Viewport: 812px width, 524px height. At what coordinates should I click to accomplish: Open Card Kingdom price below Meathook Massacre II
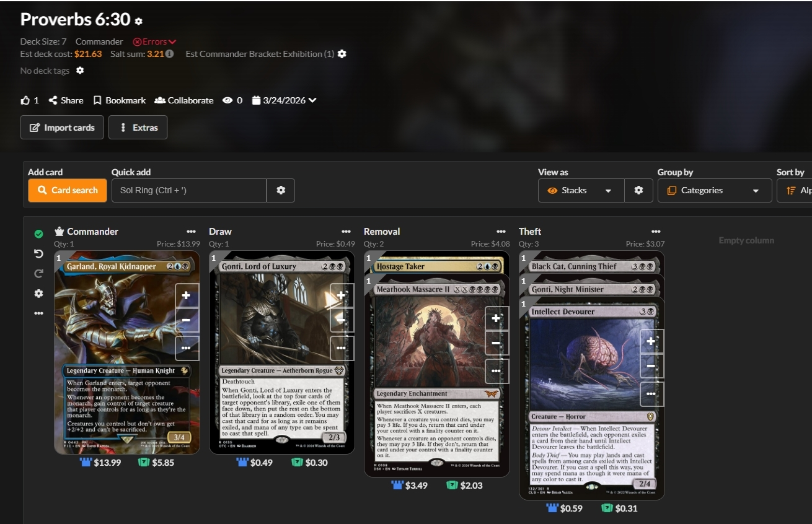(410, 485)
